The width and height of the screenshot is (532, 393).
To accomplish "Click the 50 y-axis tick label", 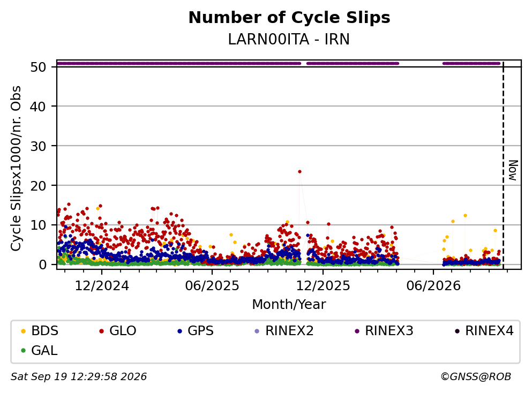I will 38,67.
